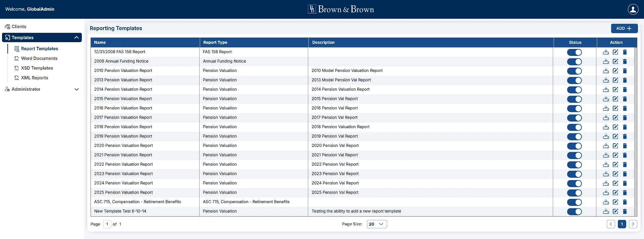This screenshot has height=239, width=644.
Task: Disable the 2020 Pension Valuation Report status
Action: pos(574,146)
